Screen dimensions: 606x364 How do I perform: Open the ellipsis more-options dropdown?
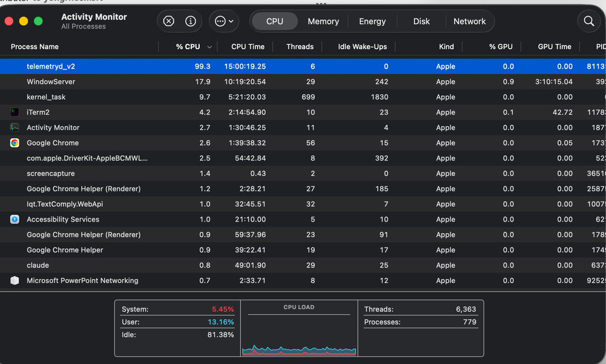pos(224,21)
